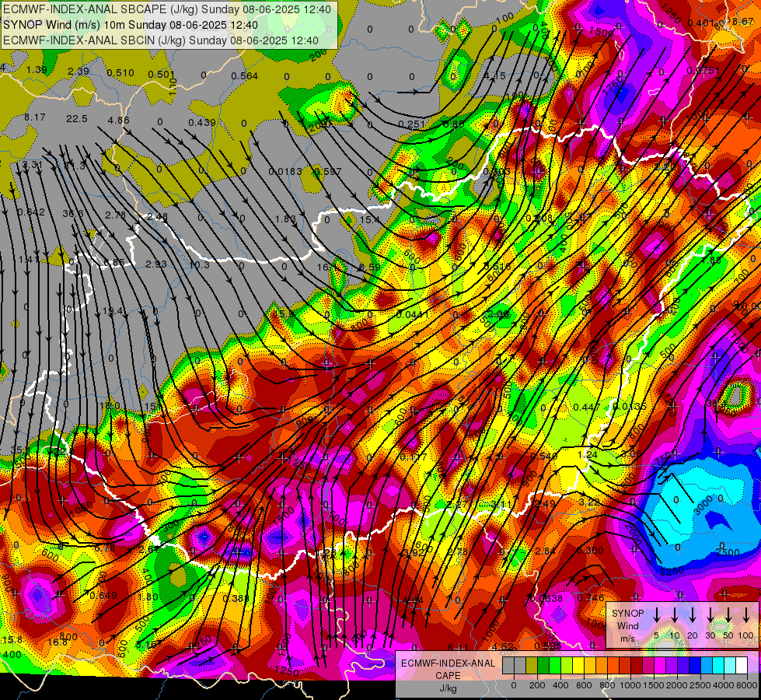Click the 30 m/s wind arrow in legend
The image size is (761, 700).
coord(710,615)
